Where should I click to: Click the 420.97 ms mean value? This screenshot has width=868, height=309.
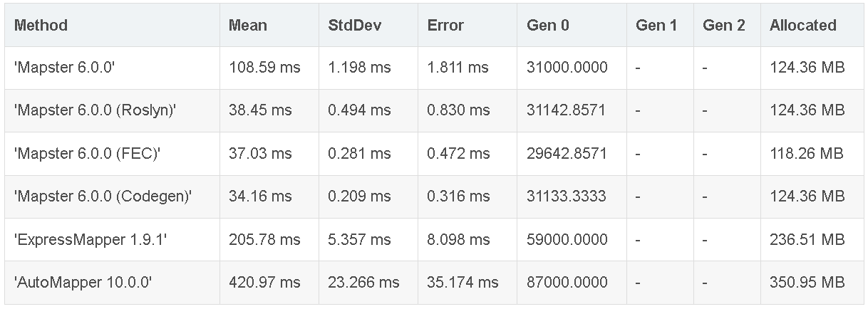point(264,283)
